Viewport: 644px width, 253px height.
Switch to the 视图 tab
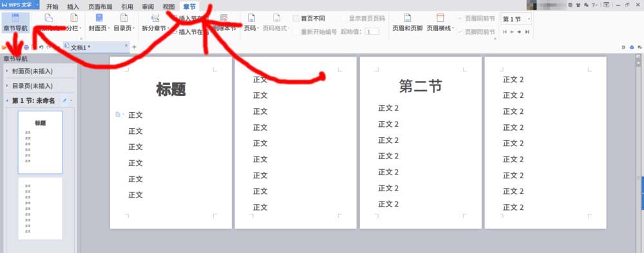click(x=168, y=6)
